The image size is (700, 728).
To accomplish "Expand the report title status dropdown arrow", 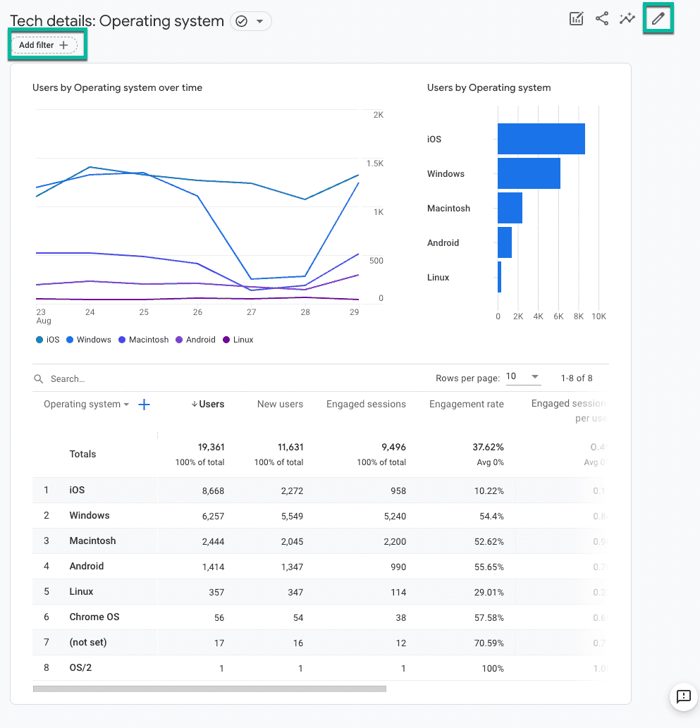I will pos(260,22).
